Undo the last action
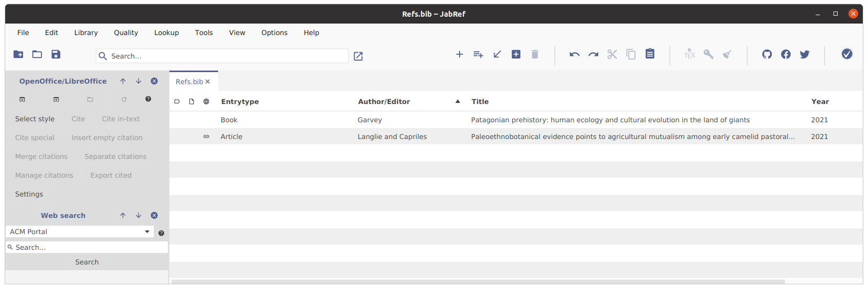Image resolution: width=868 pixels, height=289 pixels. click(x=575, y=54)
